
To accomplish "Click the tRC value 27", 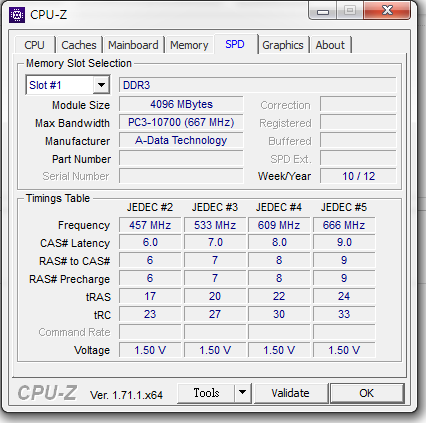I will click(x=215, y=314).
